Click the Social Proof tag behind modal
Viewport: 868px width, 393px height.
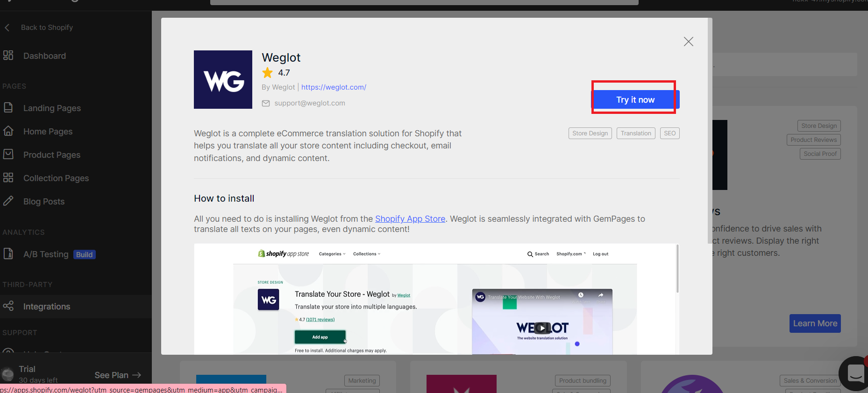coord(820,154)
